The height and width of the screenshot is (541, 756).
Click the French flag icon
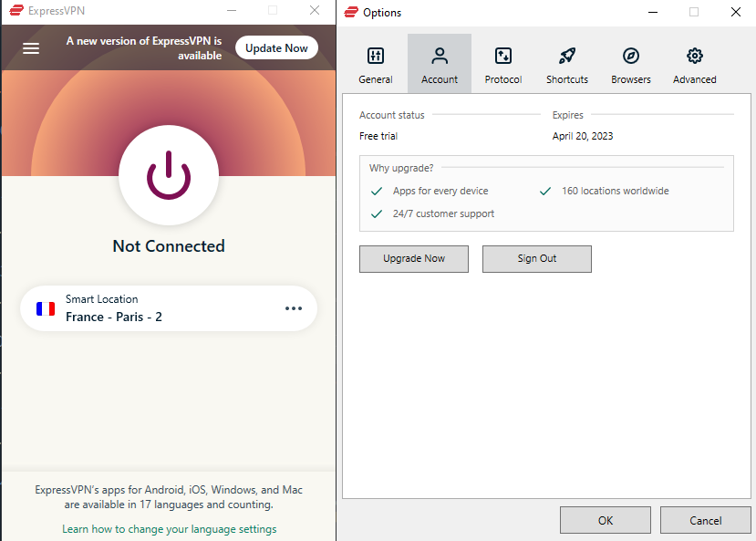point(46,308)
